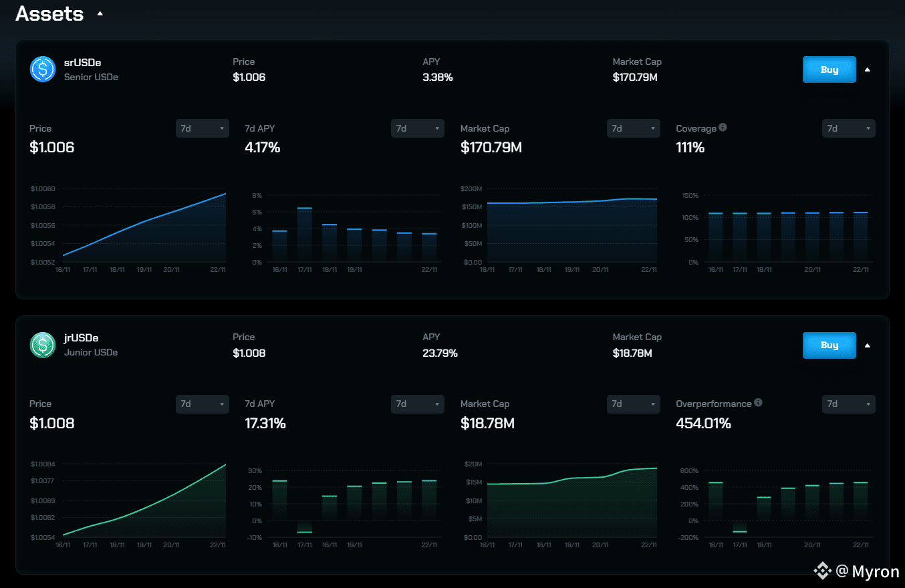Click the Coverage chart label
This screenshot has height=588, width=905.
point(696,128)
